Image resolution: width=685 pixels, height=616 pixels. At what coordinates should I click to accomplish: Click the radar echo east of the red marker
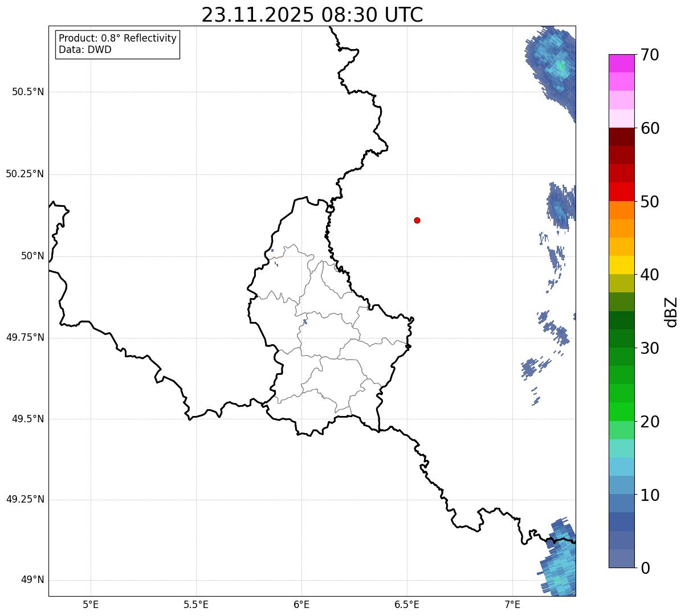561,205
